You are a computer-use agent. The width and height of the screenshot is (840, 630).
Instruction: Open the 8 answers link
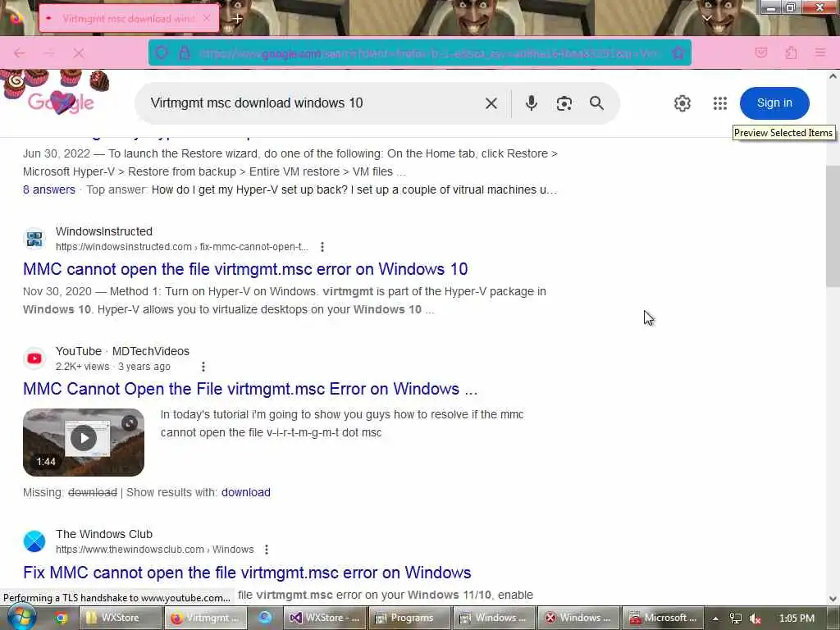click(48, 189)
